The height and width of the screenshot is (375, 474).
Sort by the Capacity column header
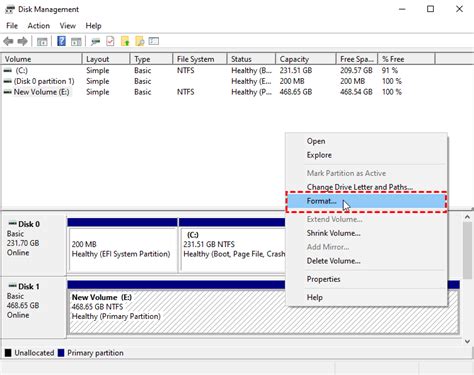click(306, 59)
